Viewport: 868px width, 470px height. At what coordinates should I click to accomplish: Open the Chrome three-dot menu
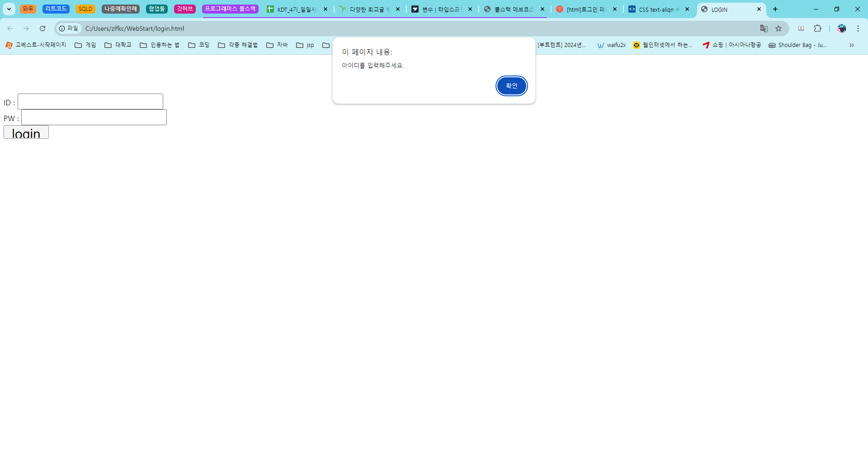coord(858,28)
